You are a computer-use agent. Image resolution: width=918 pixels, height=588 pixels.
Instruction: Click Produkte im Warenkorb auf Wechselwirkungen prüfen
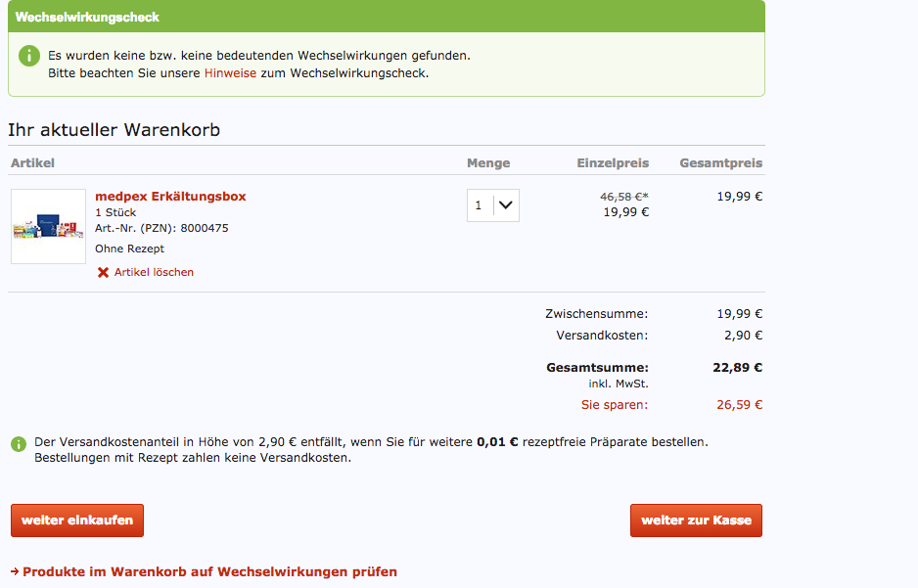(x=209, y=572)
